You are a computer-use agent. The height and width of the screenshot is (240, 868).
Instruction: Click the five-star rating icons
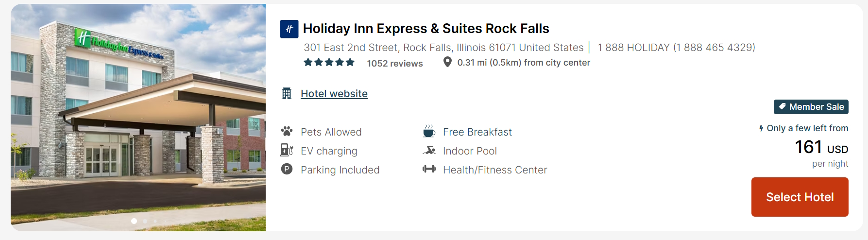(x=329, y=62)
